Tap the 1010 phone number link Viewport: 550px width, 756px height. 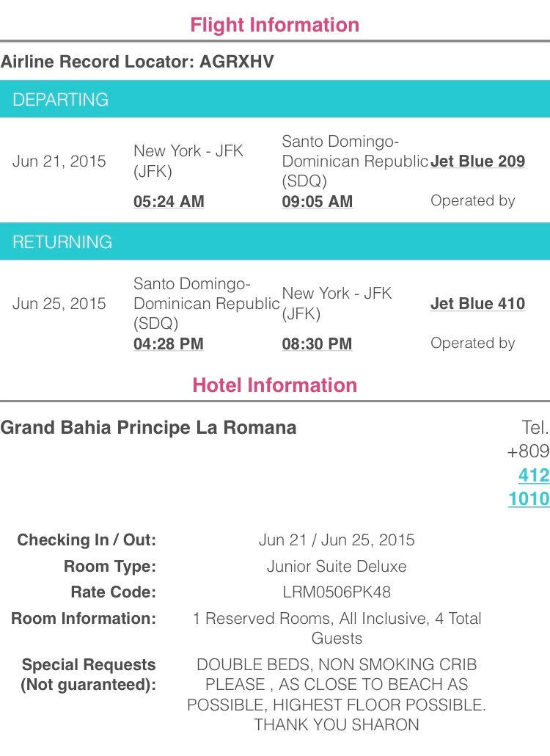(x=529, y=499)
